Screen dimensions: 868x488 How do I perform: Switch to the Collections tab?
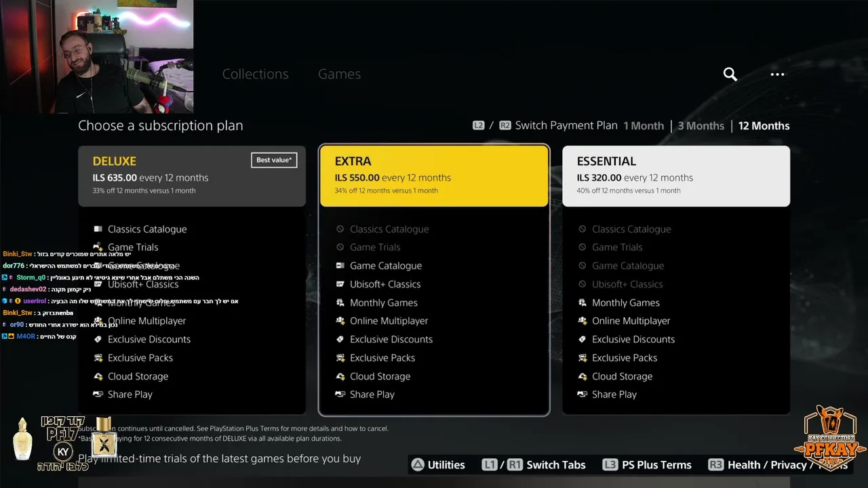256,74
